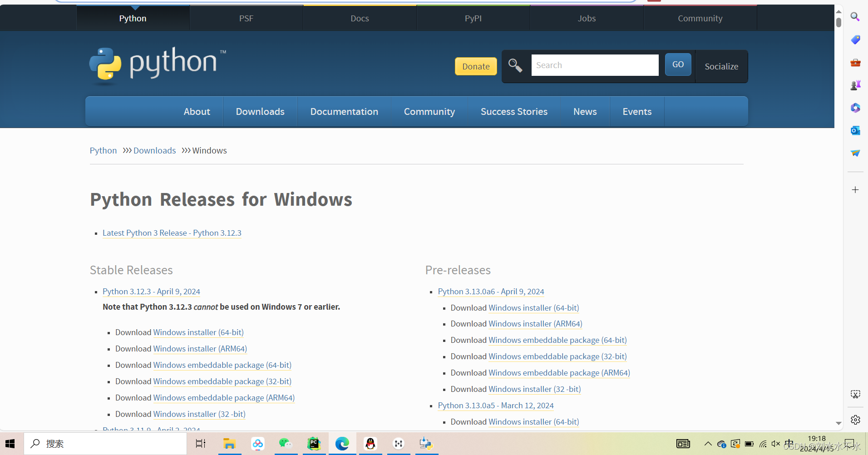Open Community in main navigation bar
868x455 pixels.
(429, 112)
